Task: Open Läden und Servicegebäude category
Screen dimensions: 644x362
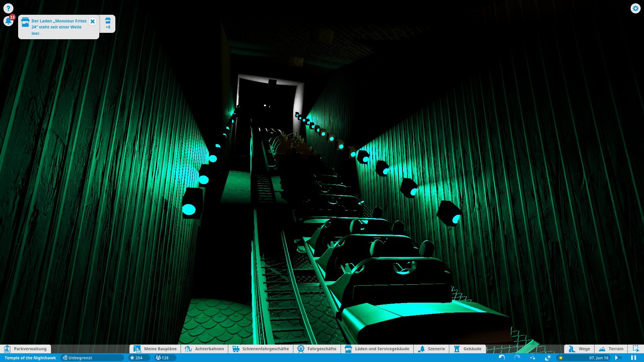Action: pos(377,349)
